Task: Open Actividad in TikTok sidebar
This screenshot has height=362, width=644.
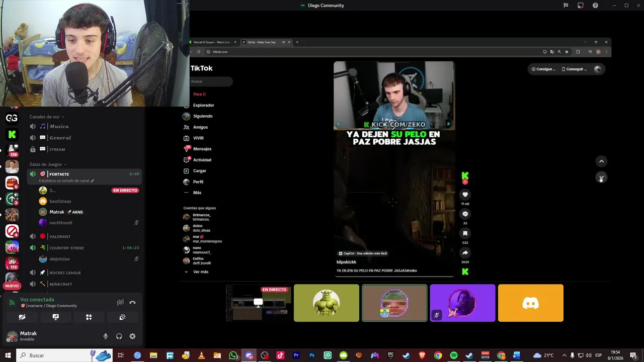Action: click(198, 160)
